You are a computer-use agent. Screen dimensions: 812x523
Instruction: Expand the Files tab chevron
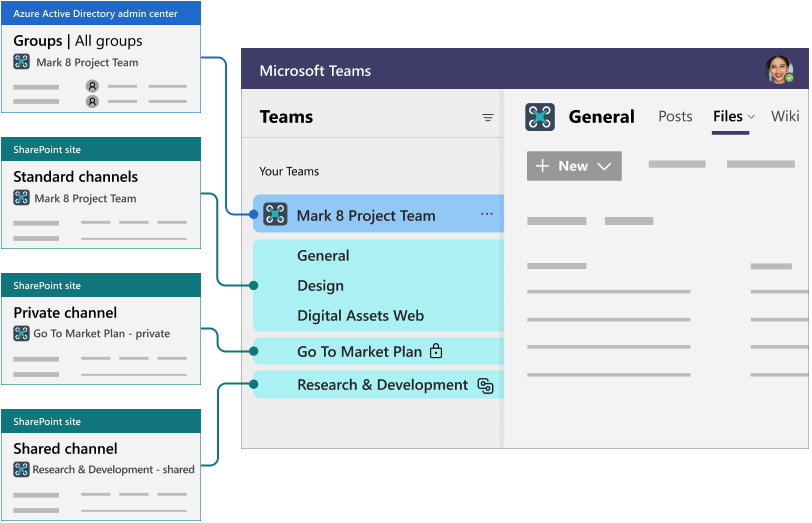click(x=751, y=117)
